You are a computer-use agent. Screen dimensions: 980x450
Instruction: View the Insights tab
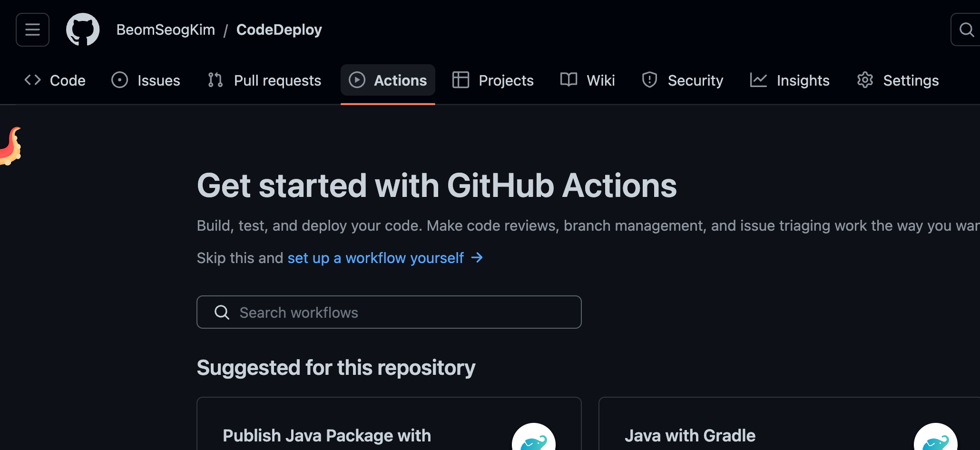point(790,80)
